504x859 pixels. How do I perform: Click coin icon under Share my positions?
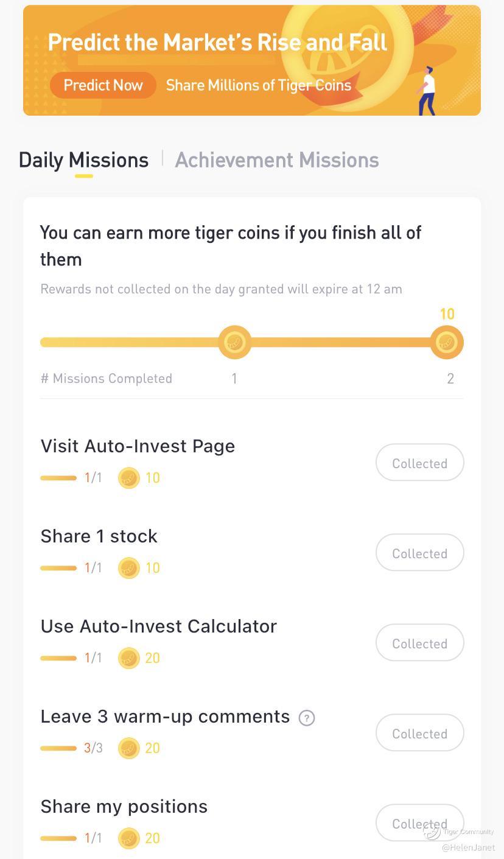coord(128,838)
